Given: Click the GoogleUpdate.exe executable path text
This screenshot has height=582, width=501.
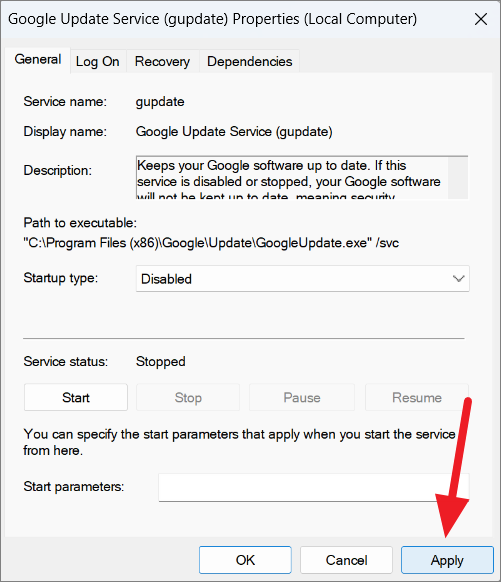Looking at the screenshot, I should coord(211,243).
